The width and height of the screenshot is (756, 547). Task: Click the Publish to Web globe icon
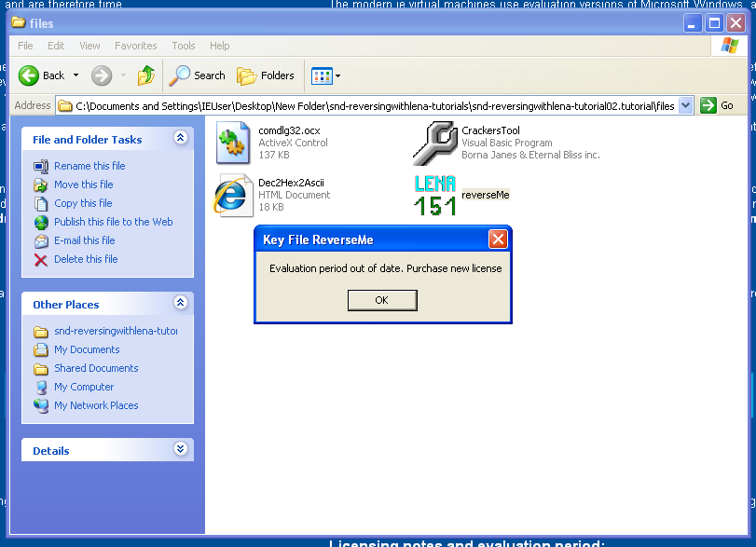pos(41,222)
